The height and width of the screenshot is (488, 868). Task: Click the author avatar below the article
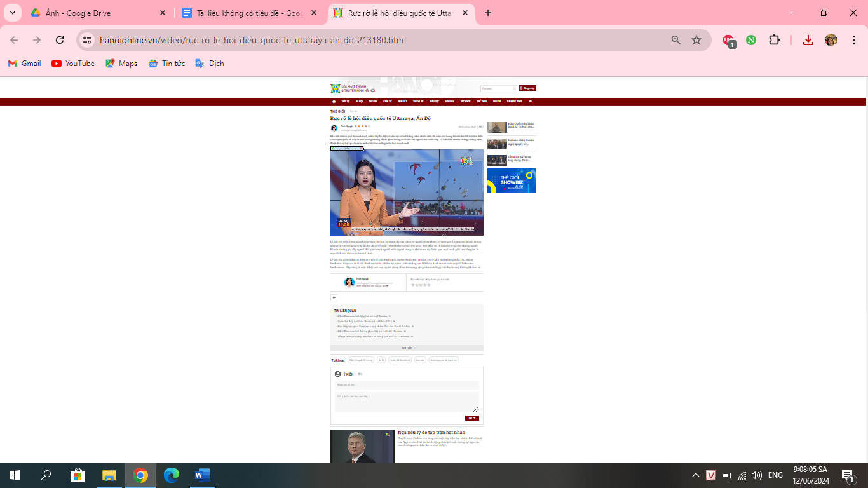pyautogui.click(x=349, y=282)
